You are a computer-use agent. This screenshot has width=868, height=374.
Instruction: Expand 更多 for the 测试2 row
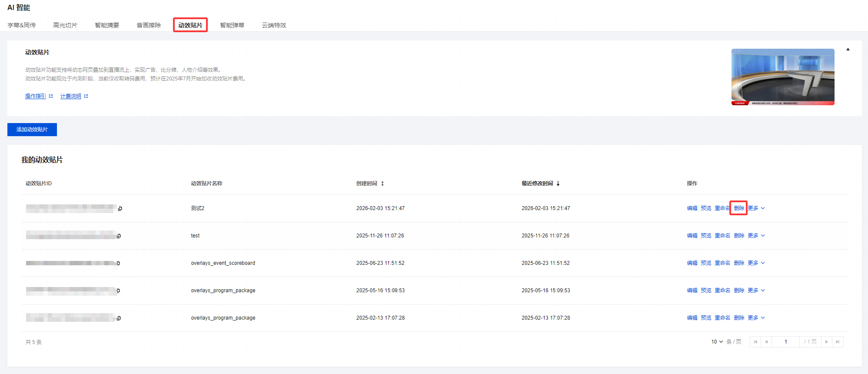(x=756, y=208)
